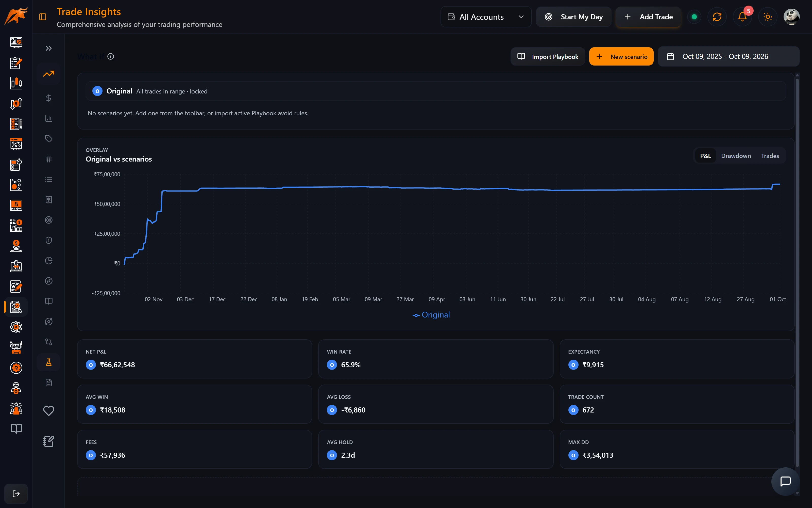Open the compass icon

[49, 281]
